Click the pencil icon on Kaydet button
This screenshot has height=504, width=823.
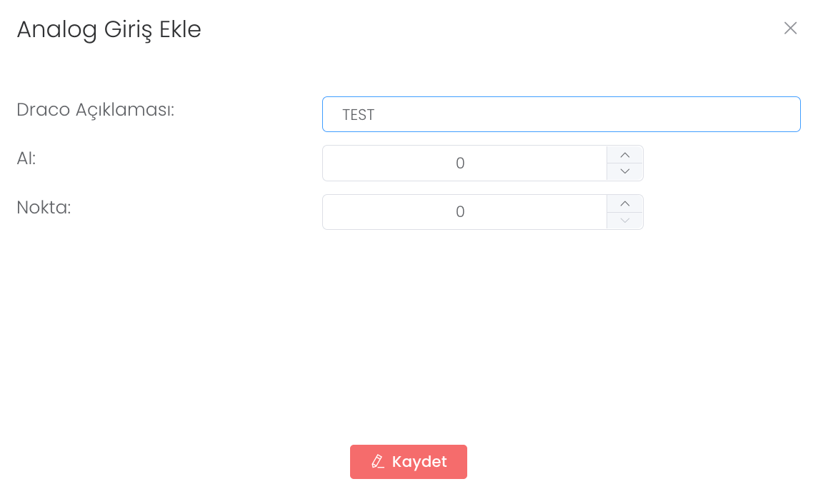point(378,462)
